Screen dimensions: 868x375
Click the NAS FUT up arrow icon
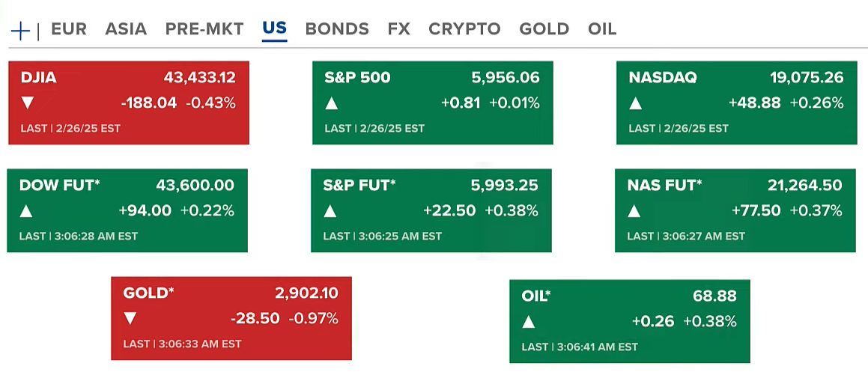[x=634, y=211]
